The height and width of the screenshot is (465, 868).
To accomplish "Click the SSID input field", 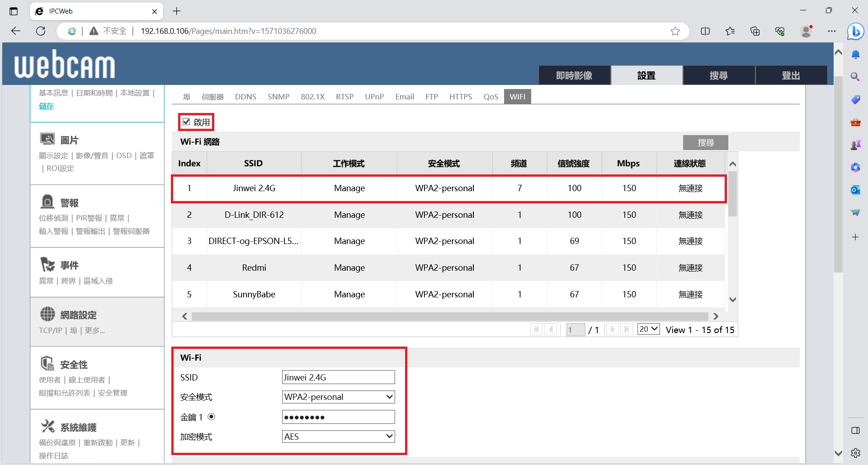I will (x=338, y=377).
